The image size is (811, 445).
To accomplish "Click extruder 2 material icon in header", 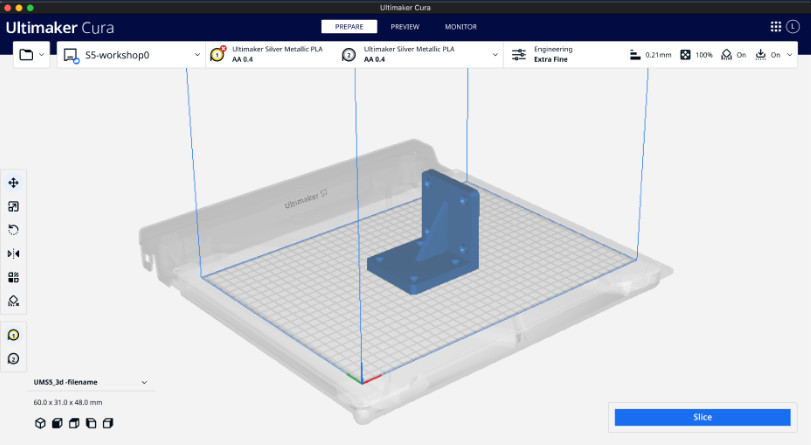I will pyautogui.click(x=349, y=55).
